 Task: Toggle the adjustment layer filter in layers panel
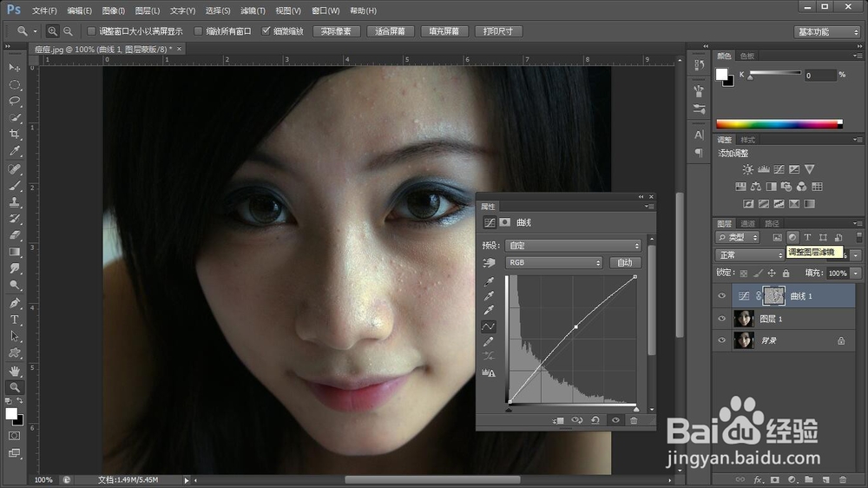tap(792, 237)
